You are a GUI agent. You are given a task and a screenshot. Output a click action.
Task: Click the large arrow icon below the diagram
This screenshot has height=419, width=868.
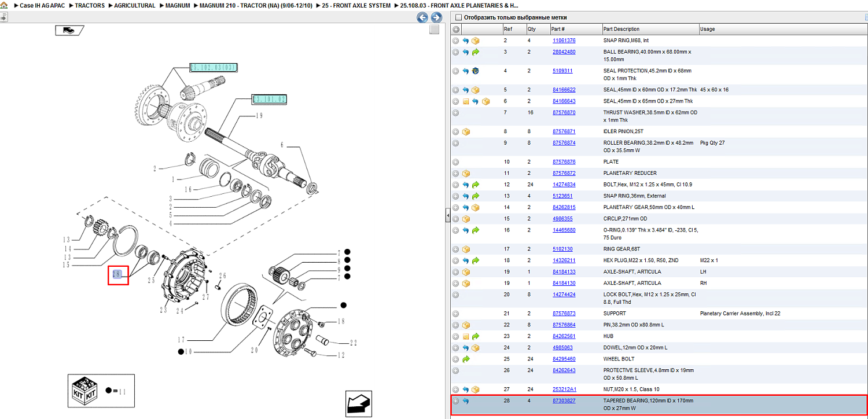(358, 403)
